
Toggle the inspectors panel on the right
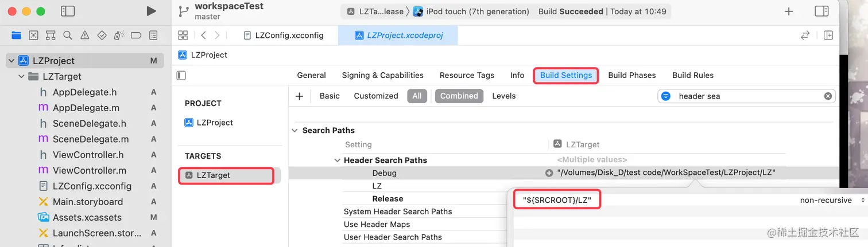(821, 11)
